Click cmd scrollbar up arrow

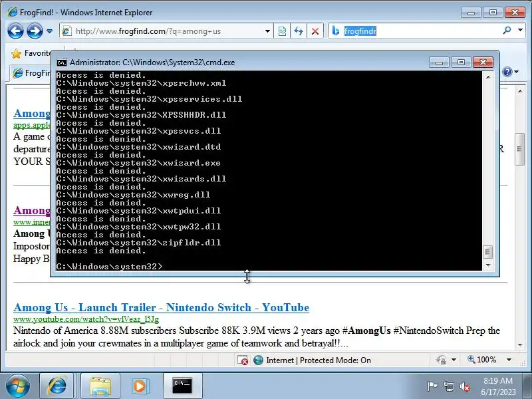pyautogui.click(x=488, y=77)
